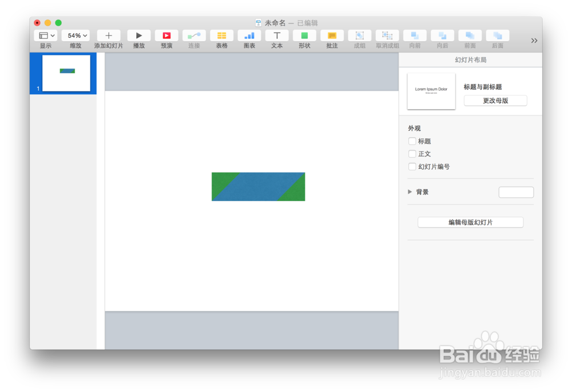The image size is (572, 392).
Task: Click the 预演 rehearse icon
Action: point(166,35)
